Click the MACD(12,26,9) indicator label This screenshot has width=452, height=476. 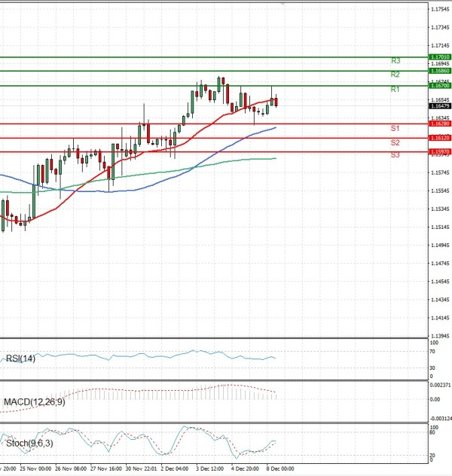click(x=34, y=401)
